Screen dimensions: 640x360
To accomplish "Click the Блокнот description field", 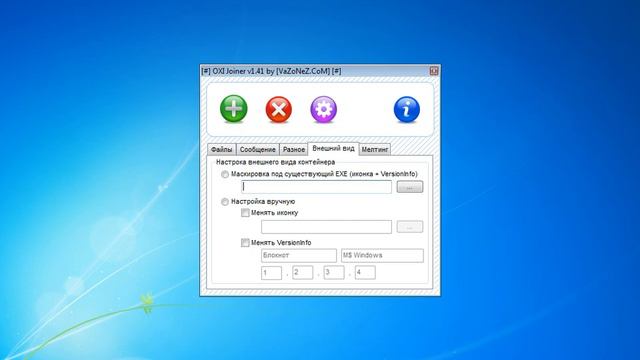I will click(299, 256).
